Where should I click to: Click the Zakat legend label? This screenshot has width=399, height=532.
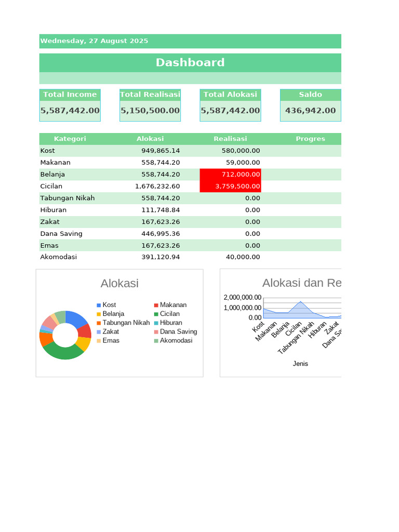(111, 332)
